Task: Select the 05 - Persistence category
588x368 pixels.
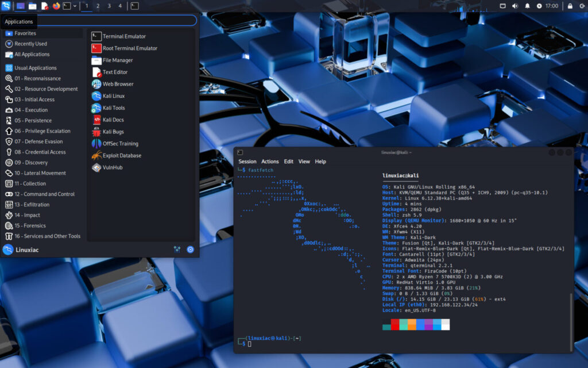Action: pyautogui.click(x=34, y=120)
